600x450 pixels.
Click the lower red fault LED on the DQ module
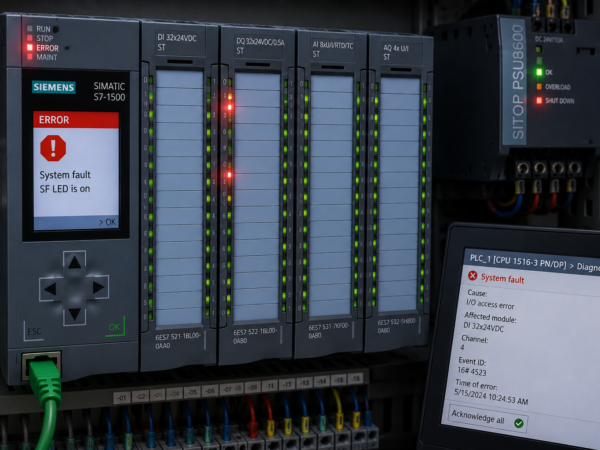229,175
